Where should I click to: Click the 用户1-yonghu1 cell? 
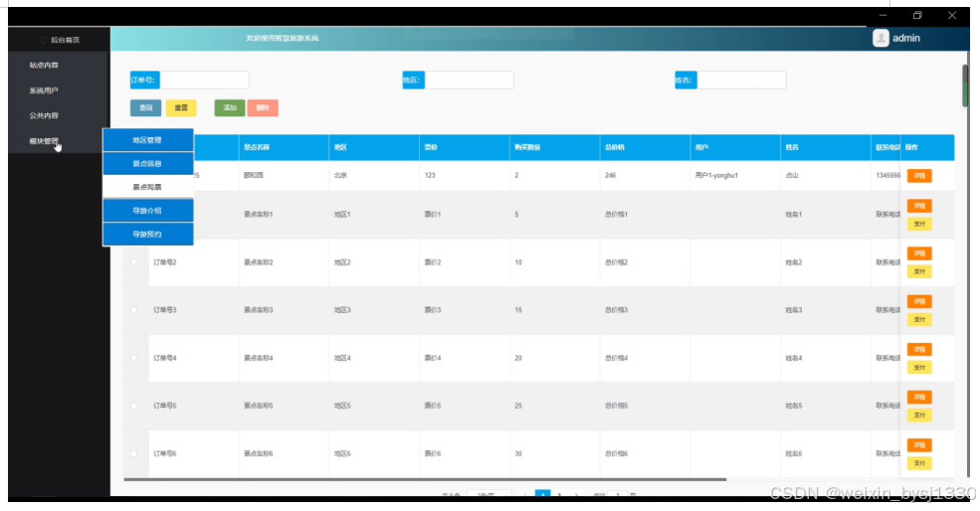tap(735, 176)
